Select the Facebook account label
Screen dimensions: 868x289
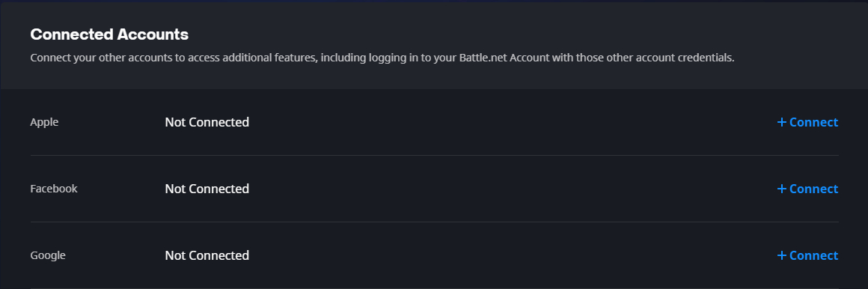click(x=54, y=189)
